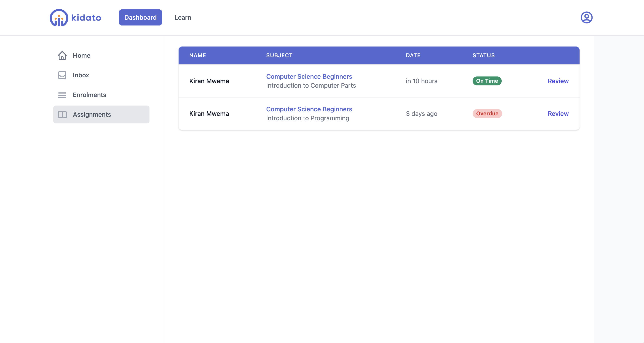644x343 pixels.
Task: Click the Overdue status badge
Action: 487,114
